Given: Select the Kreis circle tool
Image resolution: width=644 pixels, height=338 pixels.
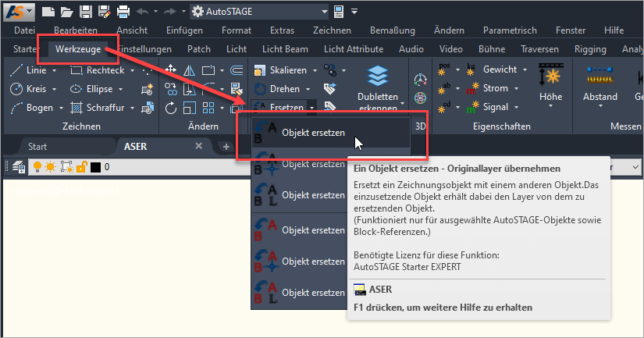Looking at the screenshot, I should tap(29, 89).
